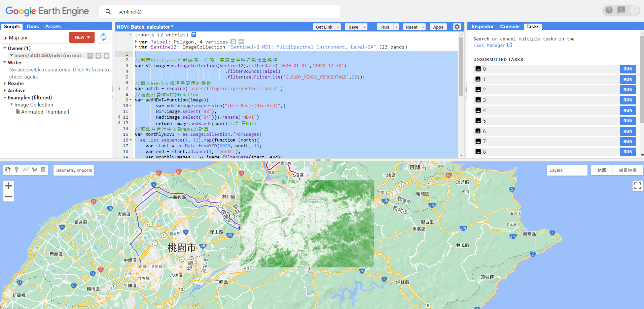Open the Docs tab
This screenshot has width=644, height=309.
pyautogui.click(x=33, y=26)
